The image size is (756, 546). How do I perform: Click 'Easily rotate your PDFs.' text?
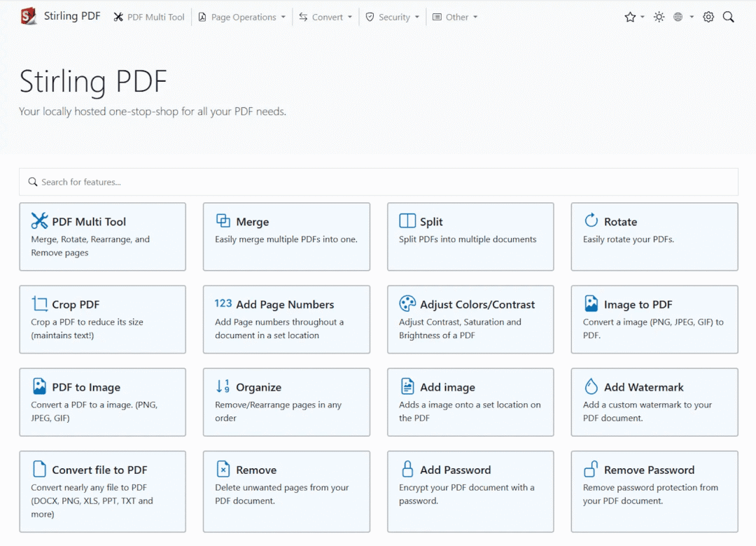tap(628, 239)
